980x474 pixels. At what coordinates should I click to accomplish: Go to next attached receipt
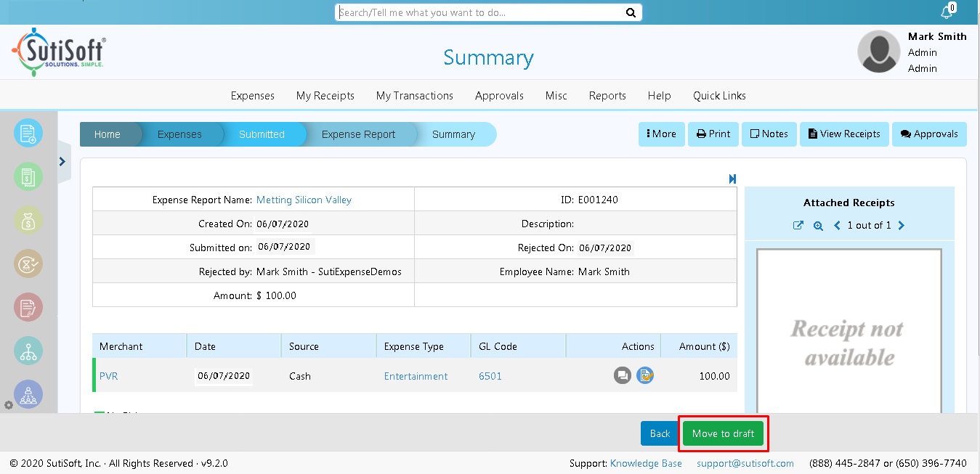902,226
